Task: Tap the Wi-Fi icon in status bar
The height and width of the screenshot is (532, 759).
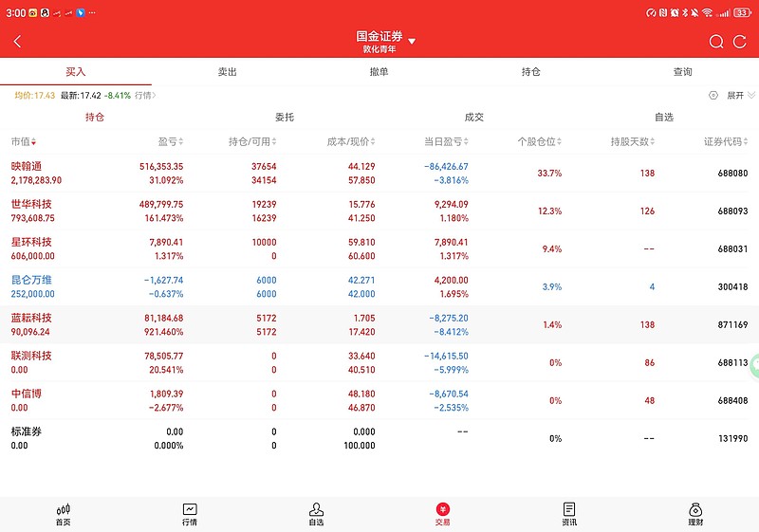Action: point(707,12)
